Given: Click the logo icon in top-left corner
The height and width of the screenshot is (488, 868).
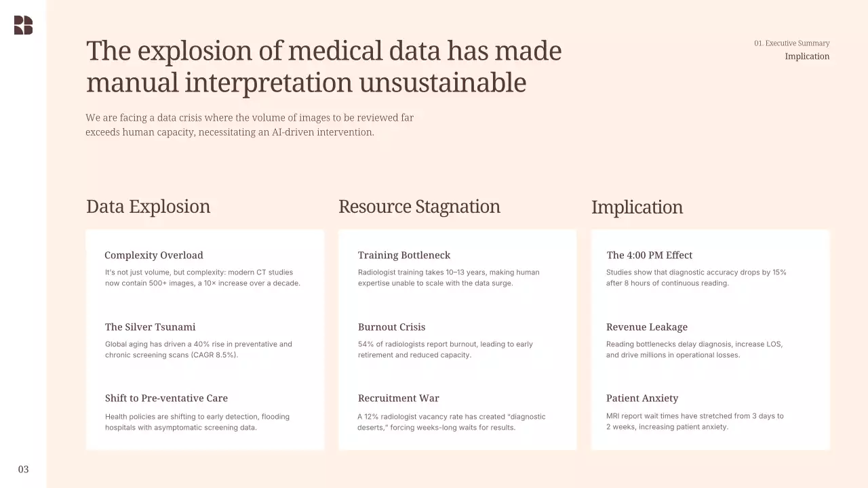Looking at the screenshot, I should click(23, 25).
